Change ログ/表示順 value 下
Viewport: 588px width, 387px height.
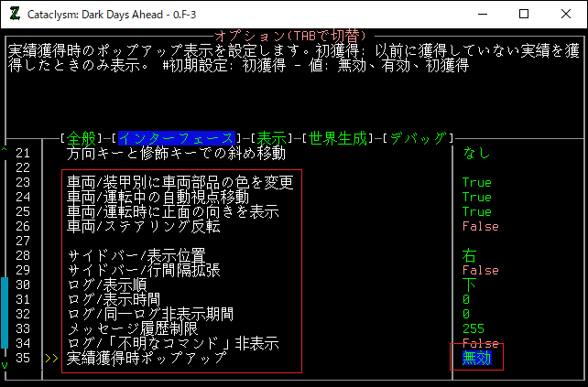point(469,285)
